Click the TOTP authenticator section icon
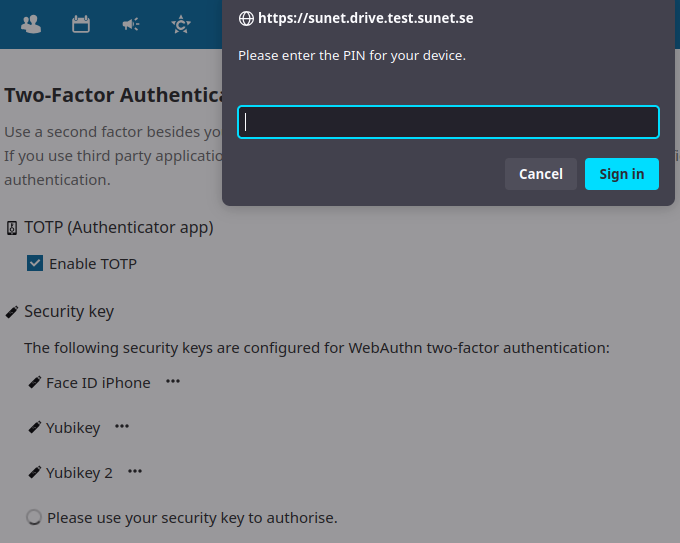Image resolution: width=680 pixels, height=543 pixels. tap(12, 228)
